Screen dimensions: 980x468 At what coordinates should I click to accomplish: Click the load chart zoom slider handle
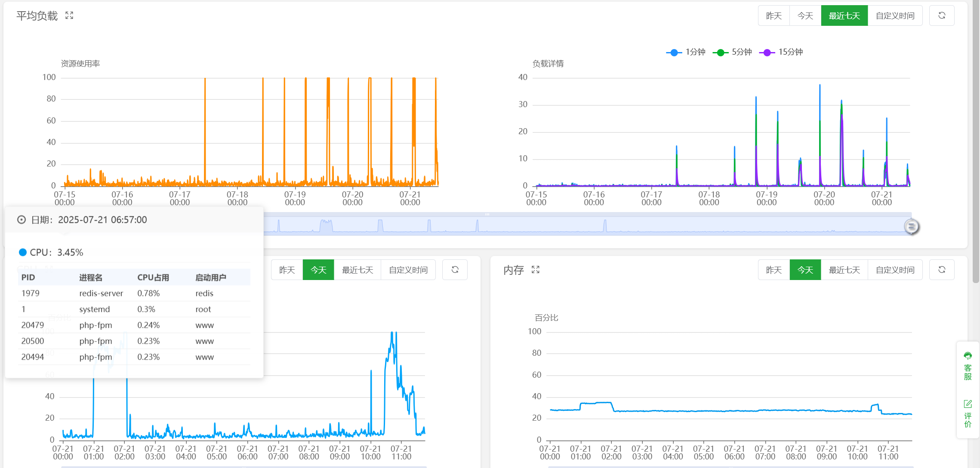911,226
